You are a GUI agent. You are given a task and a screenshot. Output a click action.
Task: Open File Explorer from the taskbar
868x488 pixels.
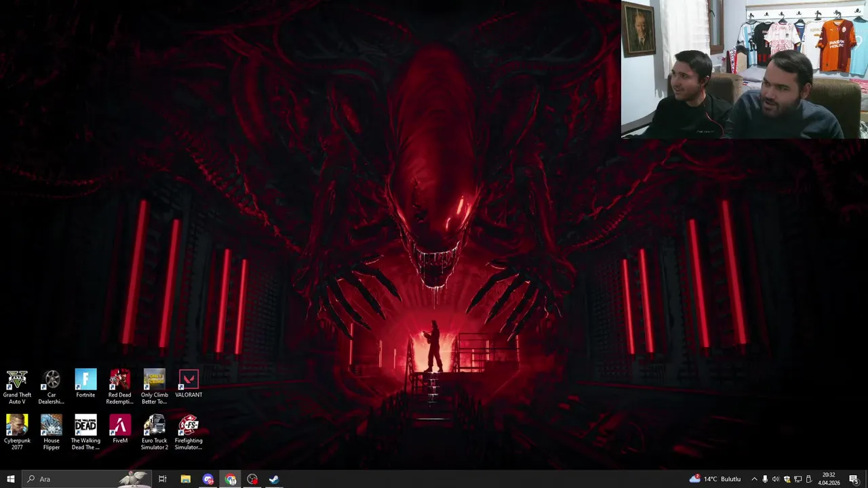coord(185,479)
